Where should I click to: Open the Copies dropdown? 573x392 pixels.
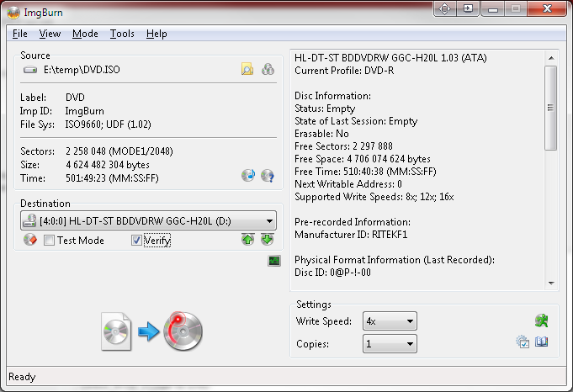390,344
